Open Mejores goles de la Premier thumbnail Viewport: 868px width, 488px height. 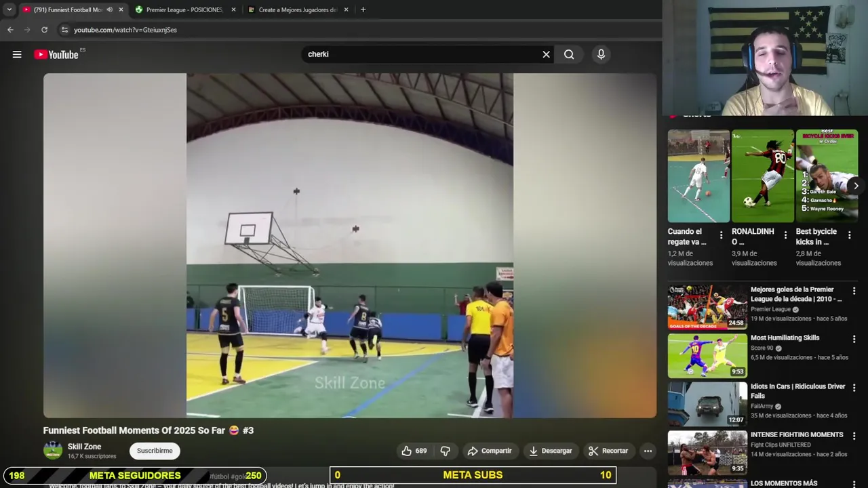pos(707,307)
